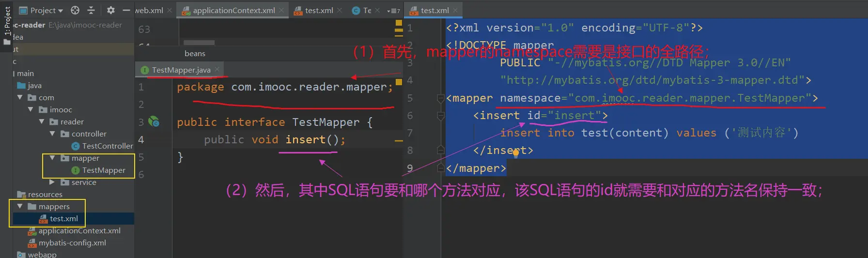Image resolution: width=868 pixels, height=258 pixels.
Task: Click gutter implementation icon on line 3
Action: [x=154, y=121]
